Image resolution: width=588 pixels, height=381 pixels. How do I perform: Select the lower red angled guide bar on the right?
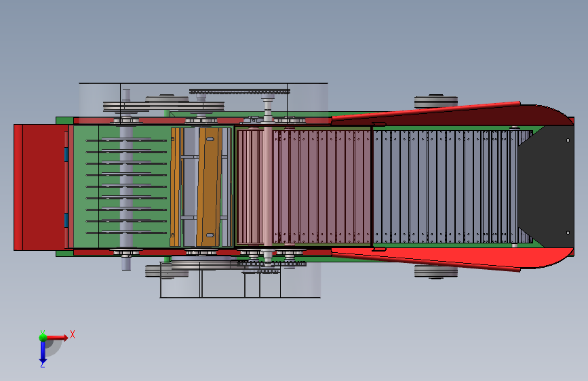[426, 262]
